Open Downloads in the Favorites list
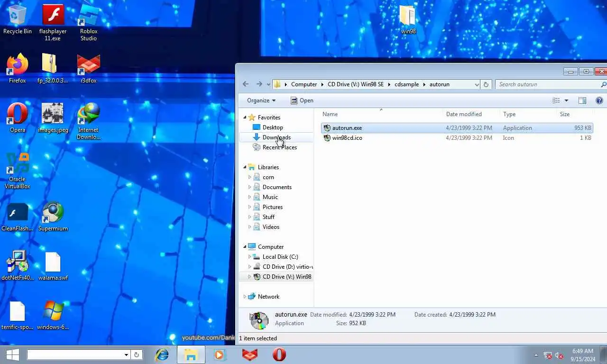This screenshot has width=607, height=364. pos(276,137)
